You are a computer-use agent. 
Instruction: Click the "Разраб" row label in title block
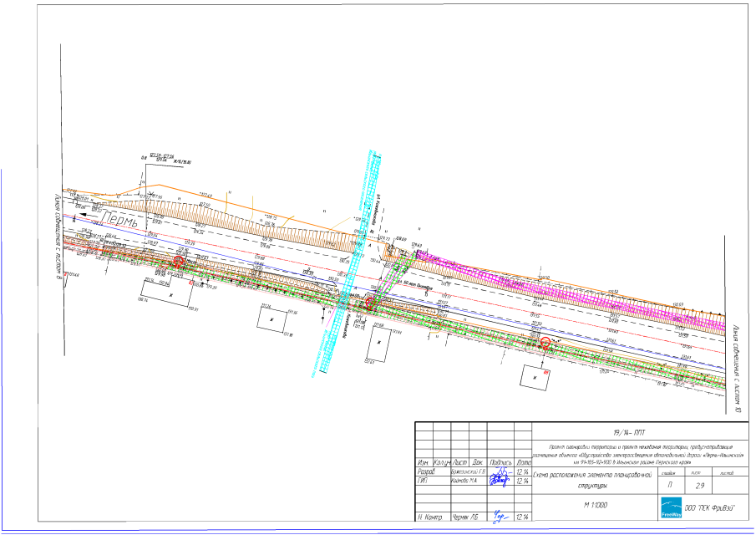coord(426,471)
